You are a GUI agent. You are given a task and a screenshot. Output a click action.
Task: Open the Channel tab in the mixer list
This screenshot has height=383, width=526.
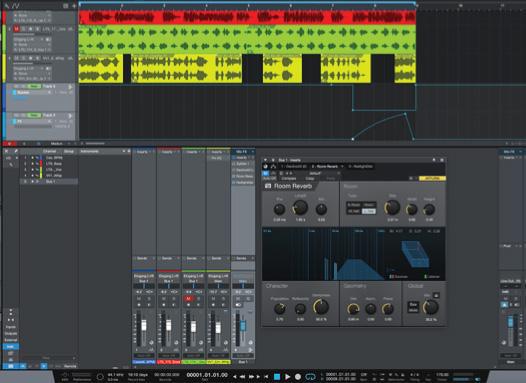point(49,152)
